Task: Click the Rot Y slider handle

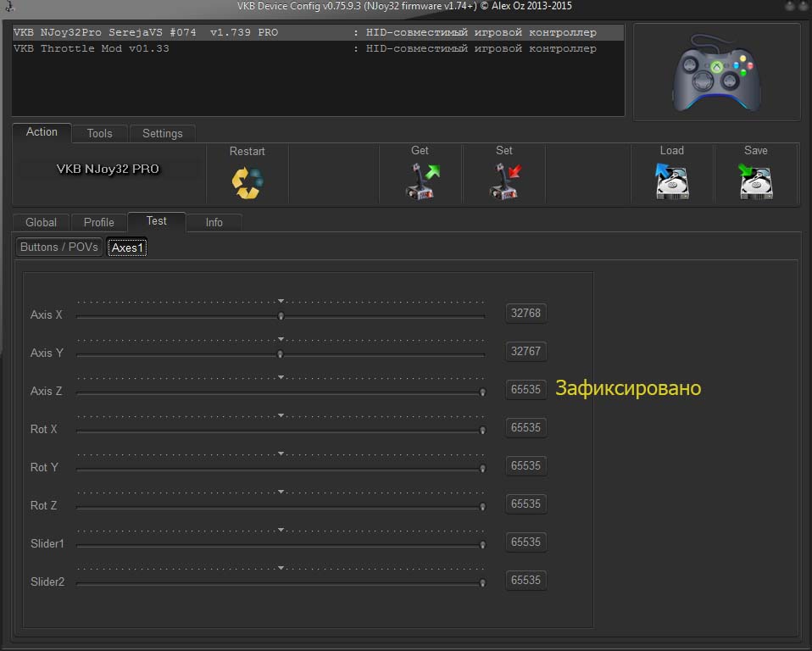Action: tap(482, 468)
